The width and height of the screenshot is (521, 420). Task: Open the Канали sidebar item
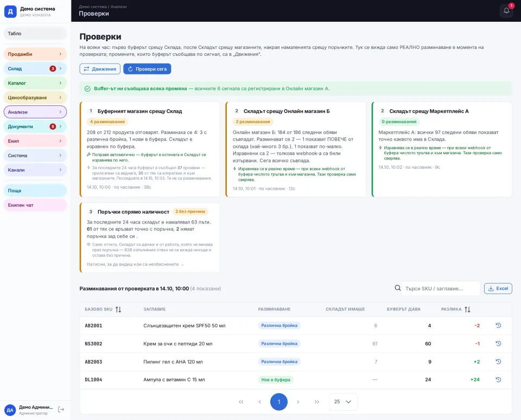(35, 170)
